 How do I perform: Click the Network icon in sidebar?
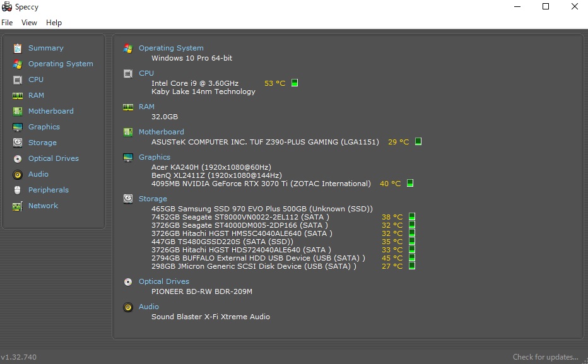click(18, 206)
